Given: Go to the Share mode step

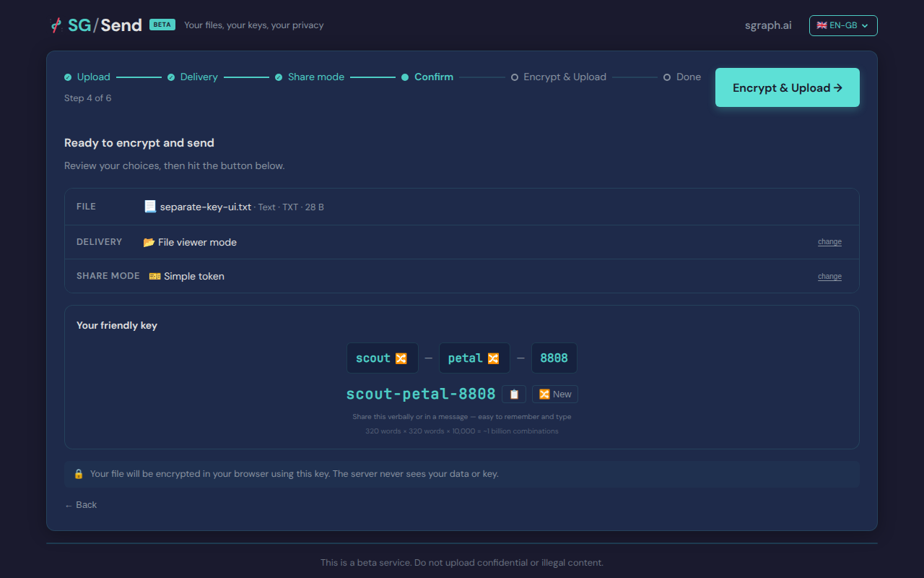Looking at the screenshot, I should [310, 77].
